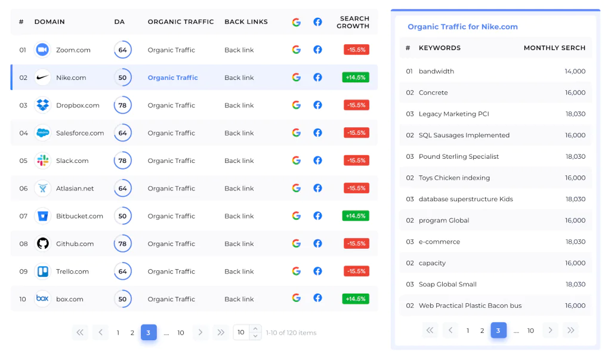Image resolution: width=611 pixels, height=364 pixels.
Task: Sort by MONTHLY SERCH column header
Action: 554,48
